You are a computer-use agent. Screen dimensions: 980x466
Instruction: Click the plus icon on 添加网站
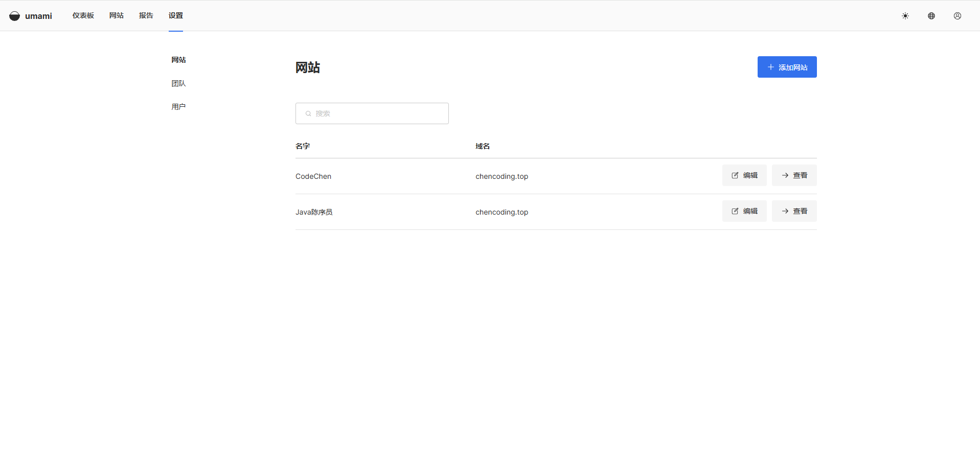click(x=770, y=67)
